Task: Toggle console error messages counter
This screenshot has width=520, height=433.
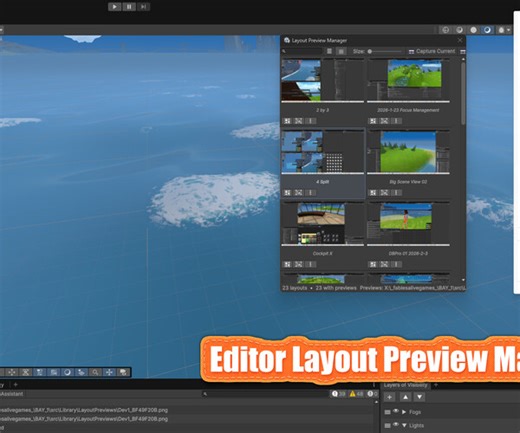Action: (x=372, y=394)
